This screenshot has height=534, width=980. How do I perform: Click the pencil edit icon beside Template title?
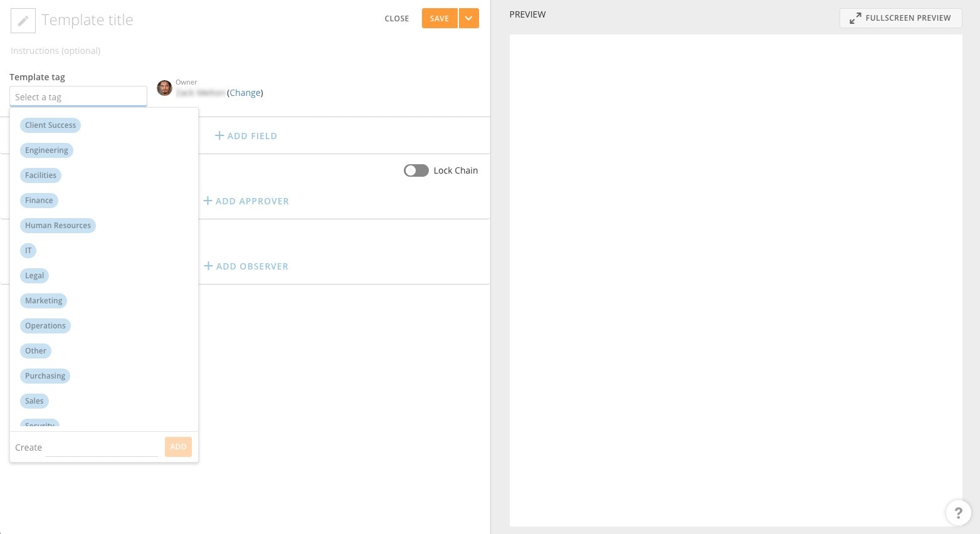coord(23,21)
